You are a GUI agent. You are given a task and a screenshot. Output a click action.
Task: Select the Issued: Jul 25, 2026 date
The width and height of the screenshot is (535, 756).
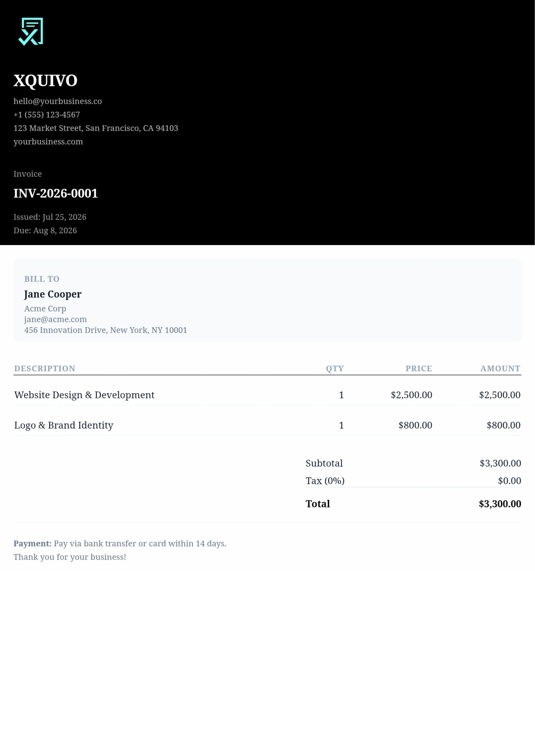50,217
